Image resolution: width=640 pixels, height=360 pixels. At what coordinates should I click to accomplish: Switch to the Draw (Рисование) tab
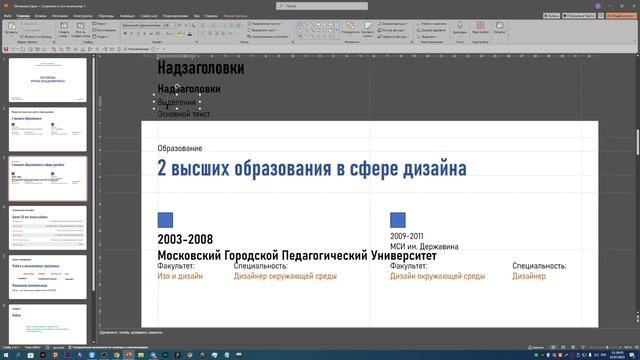point(60,16)
